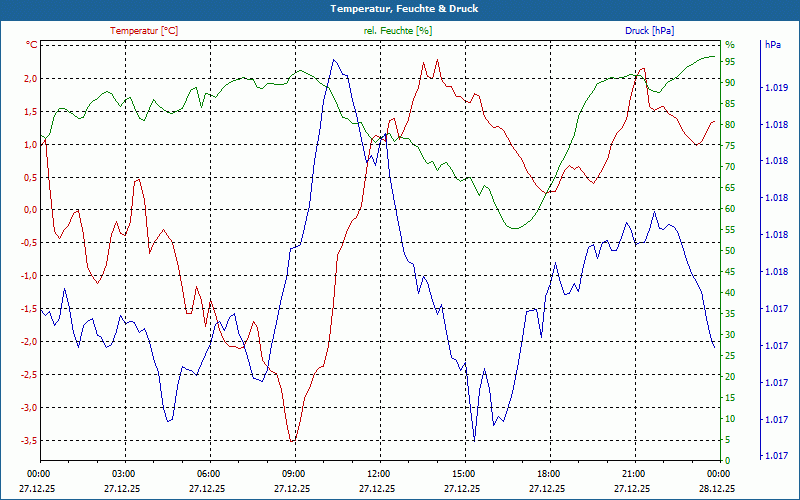Click the "70" value on humidity axis

click(x=730, y=167)
